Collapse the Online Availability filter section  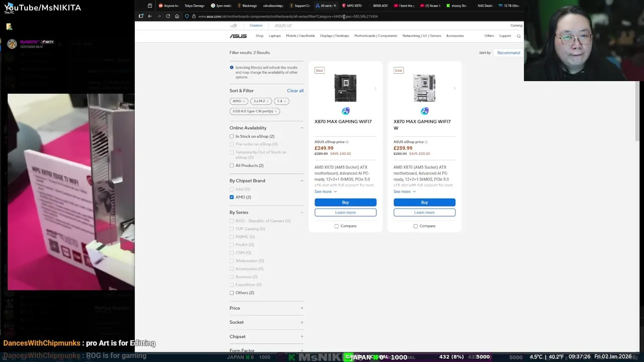(302, 128)
